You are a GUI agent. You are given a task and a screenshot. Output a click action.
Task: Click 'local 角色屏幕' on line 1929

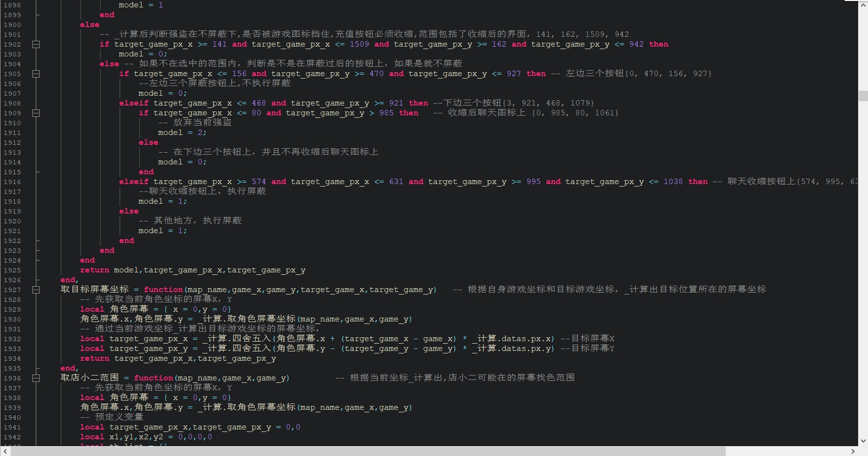click(114, 309)
